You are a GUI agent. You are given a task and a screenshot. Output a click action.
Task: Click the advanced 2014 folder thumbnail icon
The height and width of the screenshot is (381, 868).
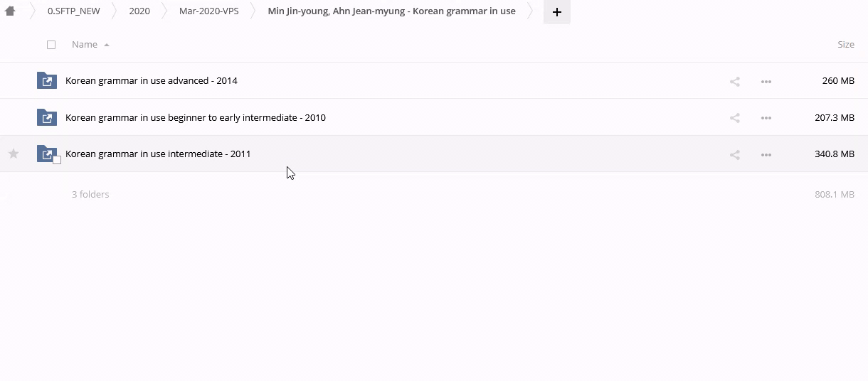click(x=47, y=81)
